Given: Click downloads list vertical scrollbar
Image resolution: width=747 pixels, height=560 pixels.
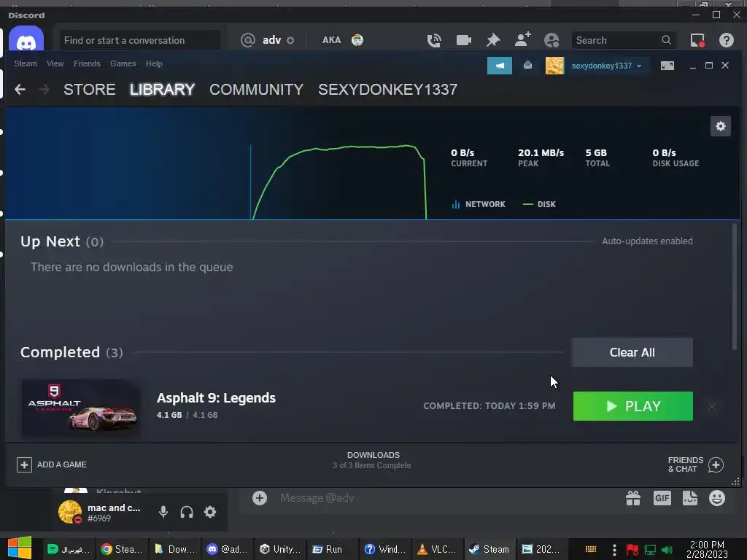Looking at the screenshot, I should pos(734,286).
